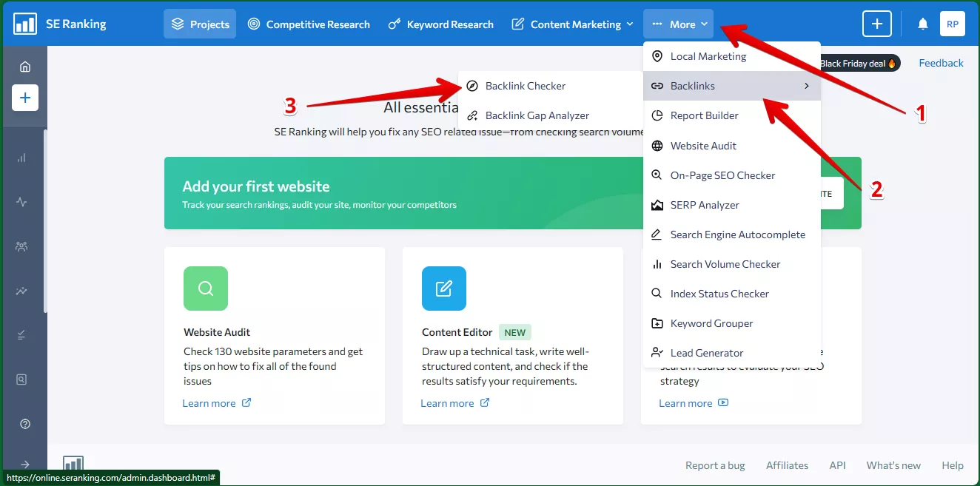Open Learn more in third card
The width and height of the screenshot is (980, 486).
(x=694, y=403)
